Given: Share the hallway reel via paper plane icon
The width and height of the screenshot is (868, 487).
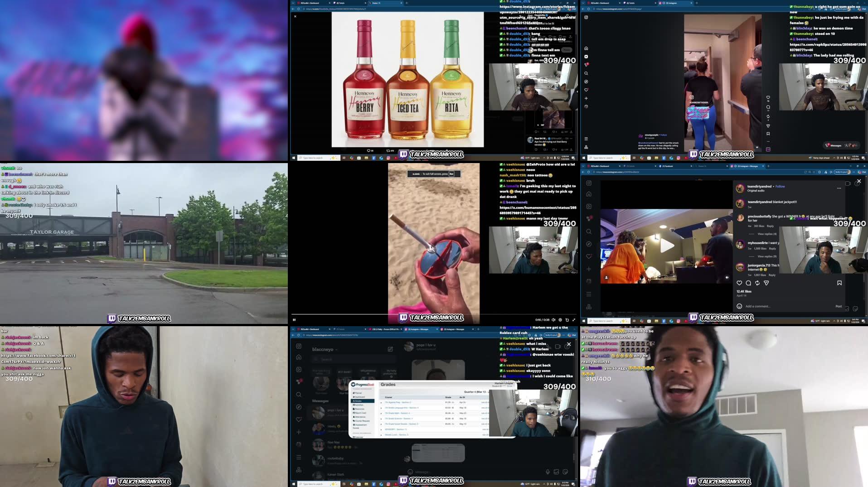Looking at the screenshot, I should click(x=768, y=126).
